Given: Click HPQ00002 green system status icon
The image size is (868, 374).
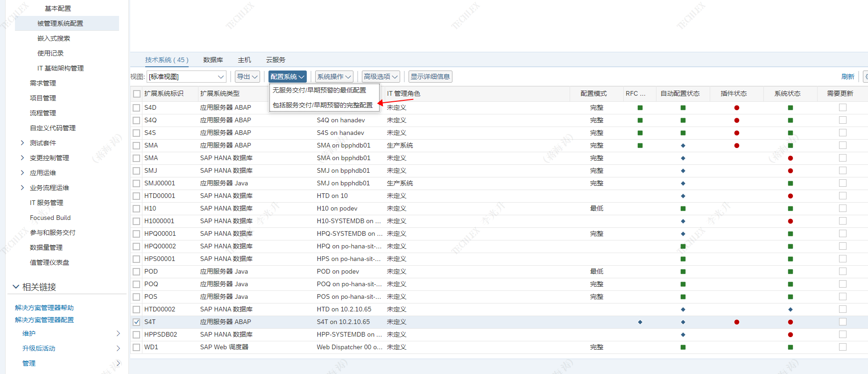Looking at the screenshot, I should click(x=790, y=247).
